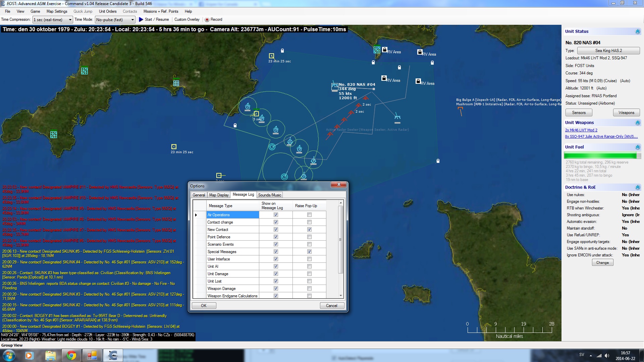Uncheck Unit AI message log display
This screenshot has height=362, width=644.
point(276,266)
